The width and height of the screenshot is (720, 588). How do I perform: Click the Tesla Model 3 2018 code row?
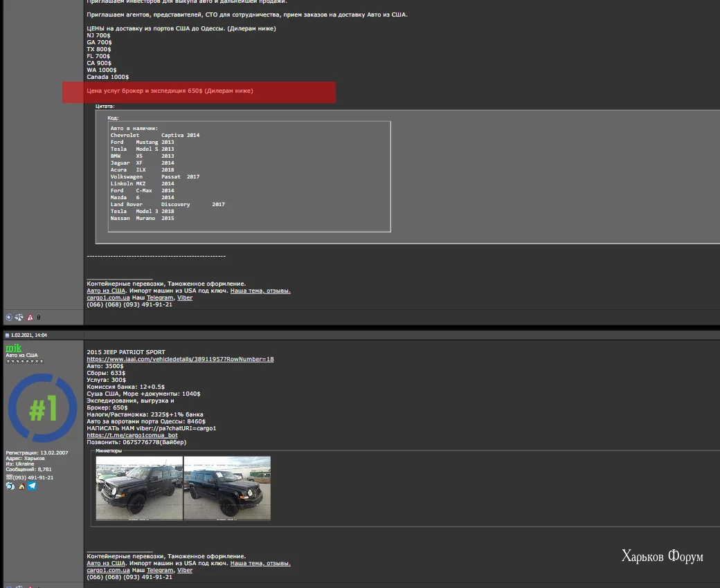click(x=143, y=212)
